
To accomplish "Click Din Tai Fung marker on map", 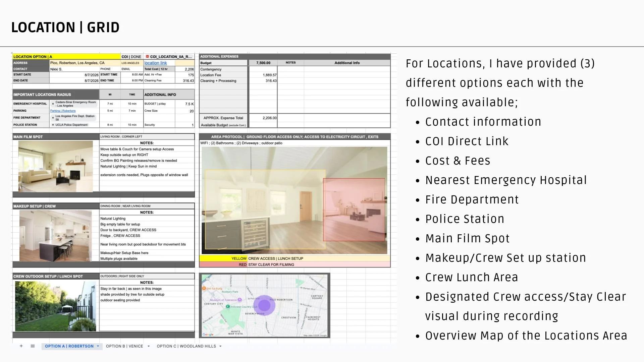I will coord(204,288).
